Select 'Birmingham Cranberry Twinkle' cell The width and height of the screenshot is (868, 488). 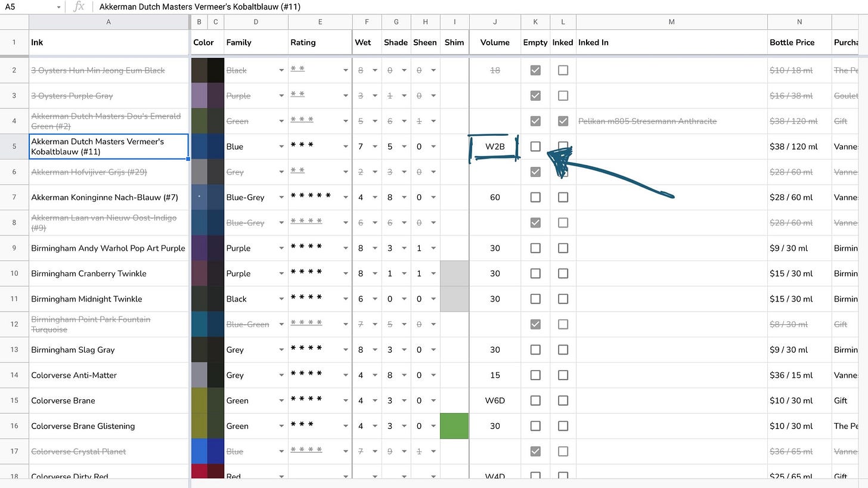pyautogui.click(x=108, y=273)
